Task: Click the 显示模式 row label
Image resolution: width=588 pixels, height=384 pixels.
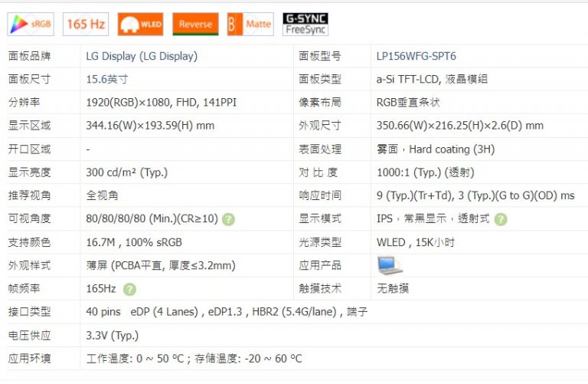Action: 320,219
